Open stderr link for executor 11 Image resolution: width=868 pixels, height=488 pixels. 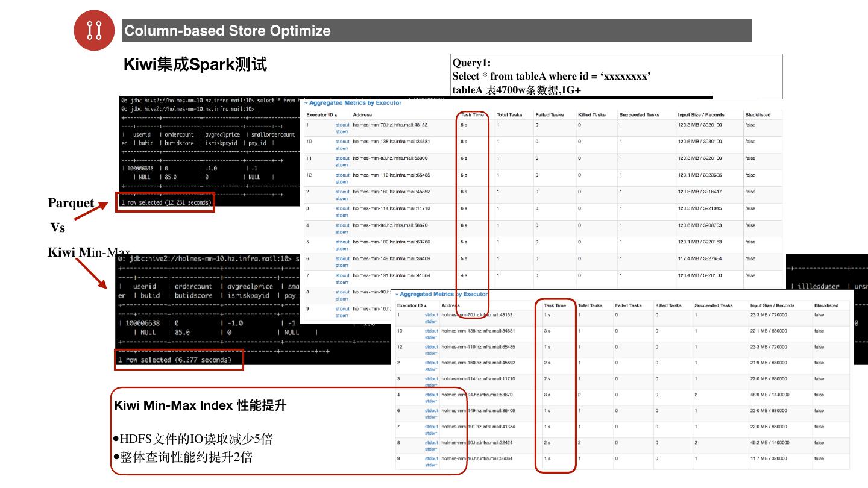pos(342,165)
